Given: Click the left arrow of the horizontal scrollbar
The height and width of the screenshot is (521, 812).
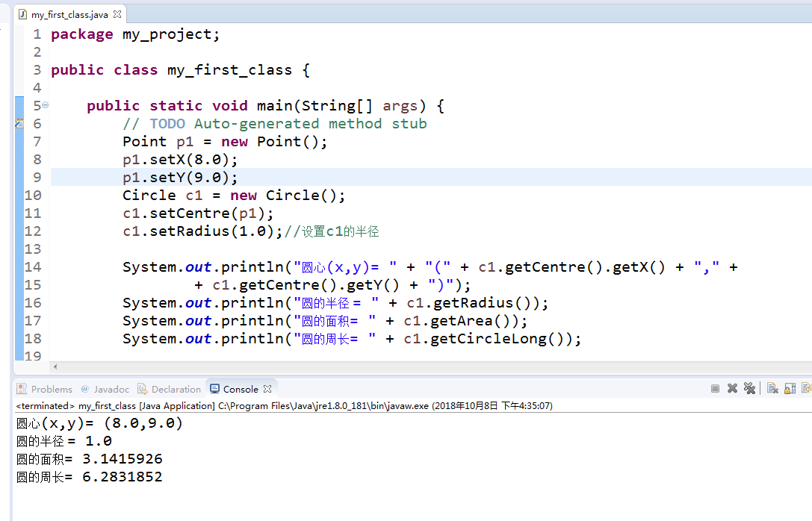Looking at the screenshot, I should pos(55,366).
